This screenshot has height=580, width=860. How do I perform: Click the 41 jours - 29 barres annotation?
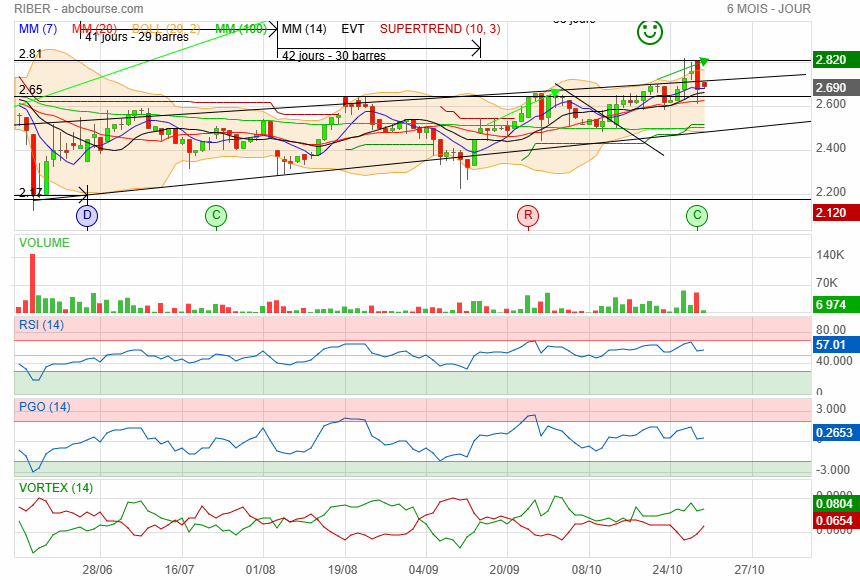coord(137,37)
